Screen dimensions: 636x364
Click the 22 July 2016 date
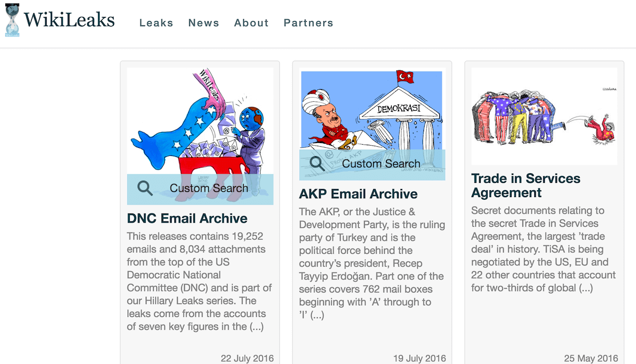click(x=247, y=359)
